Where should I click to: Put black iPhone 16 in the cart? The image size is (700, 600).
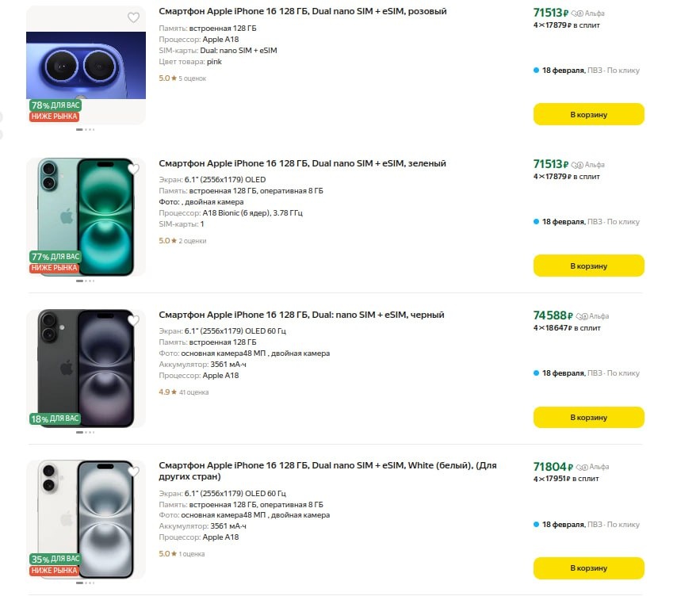[588, 417]
